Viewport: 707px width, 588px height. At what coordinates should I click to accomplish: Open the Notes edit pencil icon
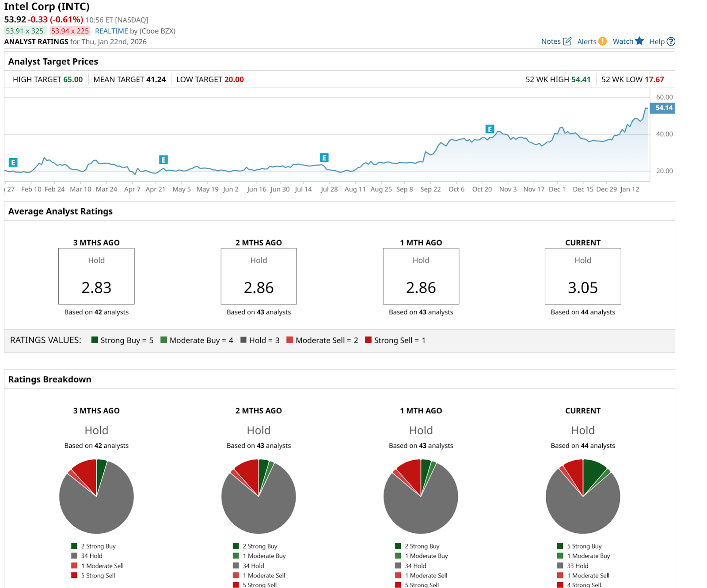567,41
